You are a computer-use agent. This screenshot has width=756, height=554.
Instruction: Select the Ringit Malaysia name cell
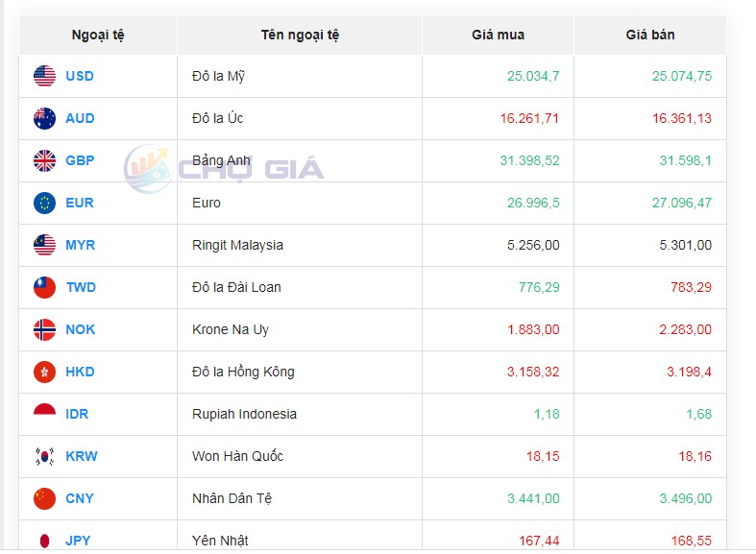coord(300,245)
